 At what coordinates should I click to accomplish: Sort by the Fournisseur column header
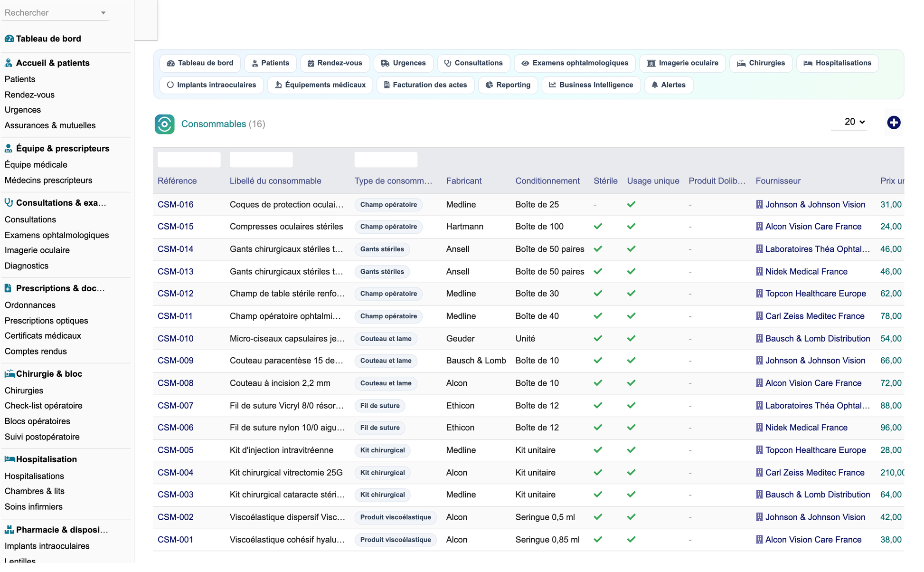pos(778,181)
